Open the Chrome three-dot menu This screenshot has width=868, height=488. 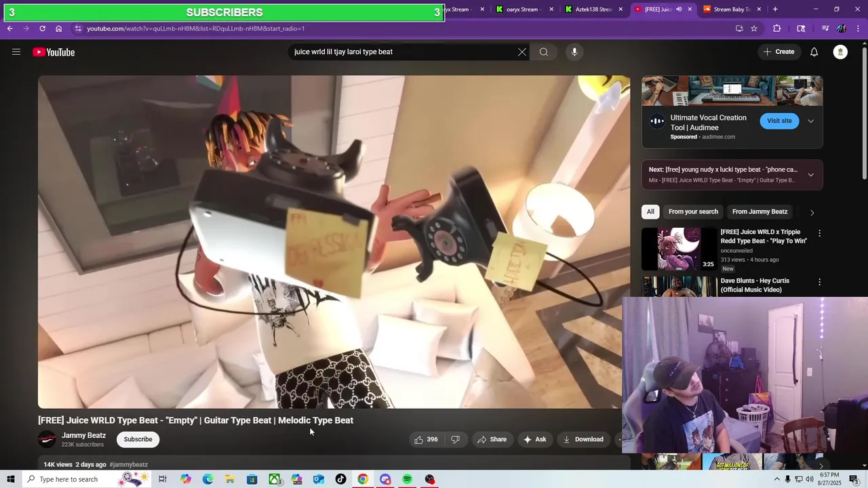(859, 28)
